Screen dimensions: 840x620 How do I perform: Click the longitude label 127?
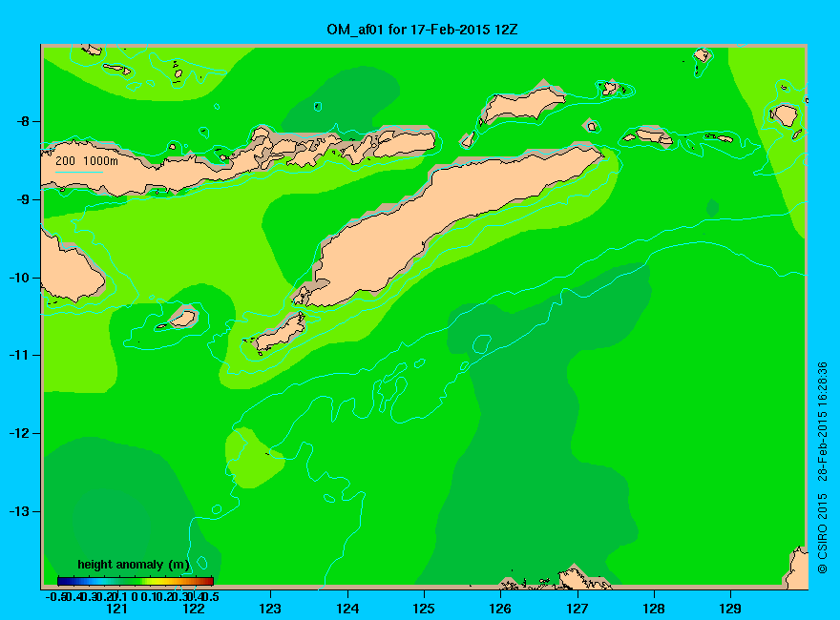click(x=577, y=609)
